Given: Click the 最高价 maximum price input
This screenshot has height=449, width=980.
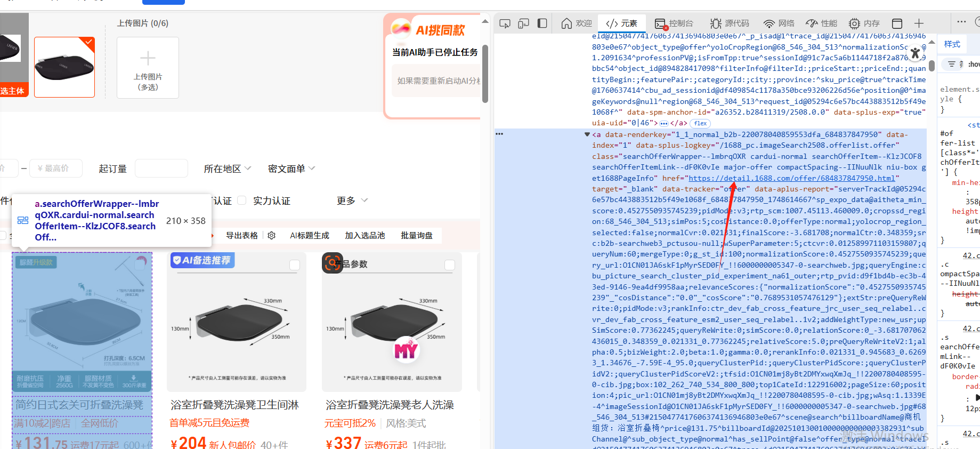Looking at the screenshot, I should pyautogui.click(x=56, y=169).
